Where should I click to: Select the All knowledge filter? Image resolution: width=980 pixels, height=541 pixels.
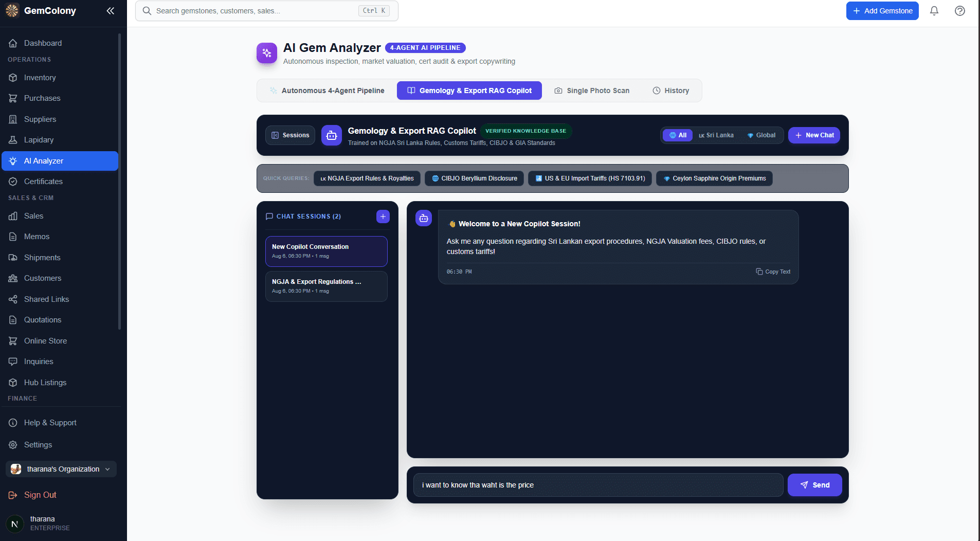tap(678, 135)
